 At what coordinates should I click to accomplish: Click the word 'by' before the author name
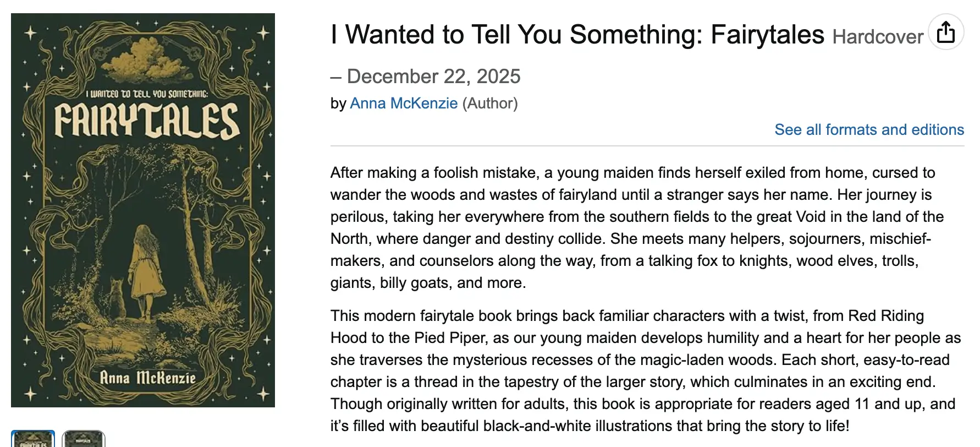coord(338,103)
